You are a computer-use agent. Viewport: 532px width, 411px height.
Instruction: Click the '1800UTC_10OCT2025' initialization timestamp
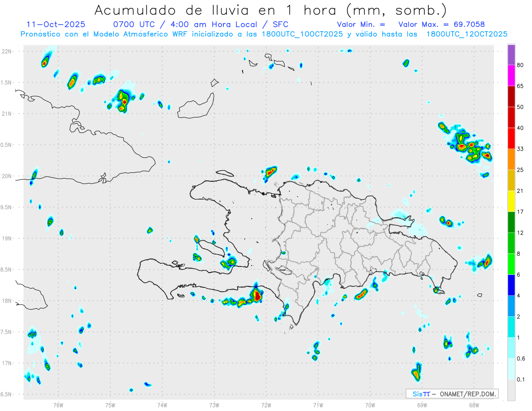(302, 34)
